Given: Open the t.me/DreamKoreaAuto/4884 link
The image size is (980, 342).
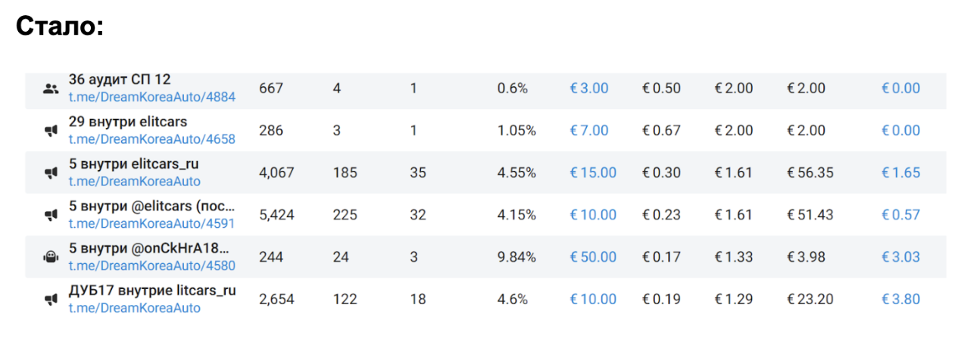Looking at the screenshot, I should pyautogui.click(x=151, y=97).
